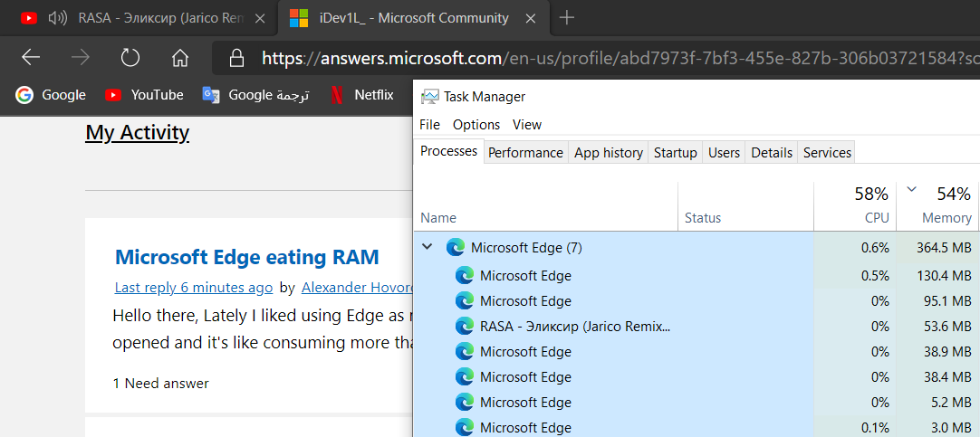980x437 pixels.
Task: Collapse the Microsoft Edge (7) process group
Action: point(428,247)
